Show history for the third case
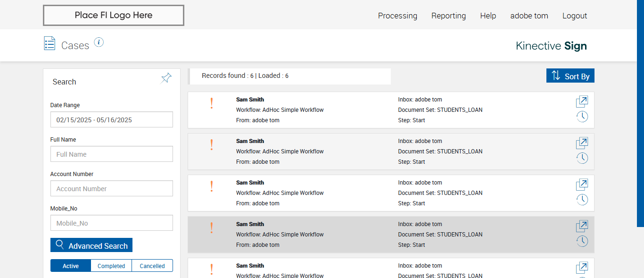 coord(582,200)
